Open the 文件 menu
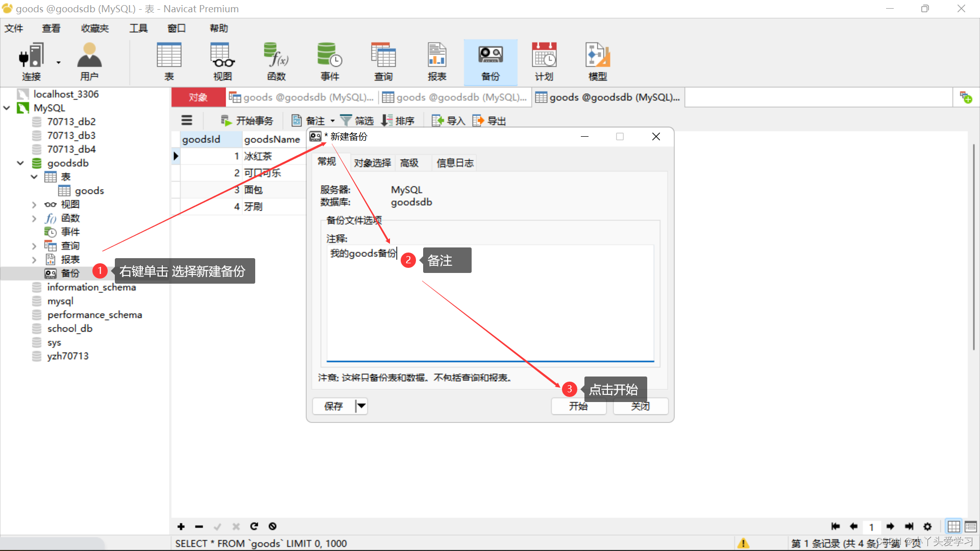Viewport: 980px width, 551px height. (14, 28)
